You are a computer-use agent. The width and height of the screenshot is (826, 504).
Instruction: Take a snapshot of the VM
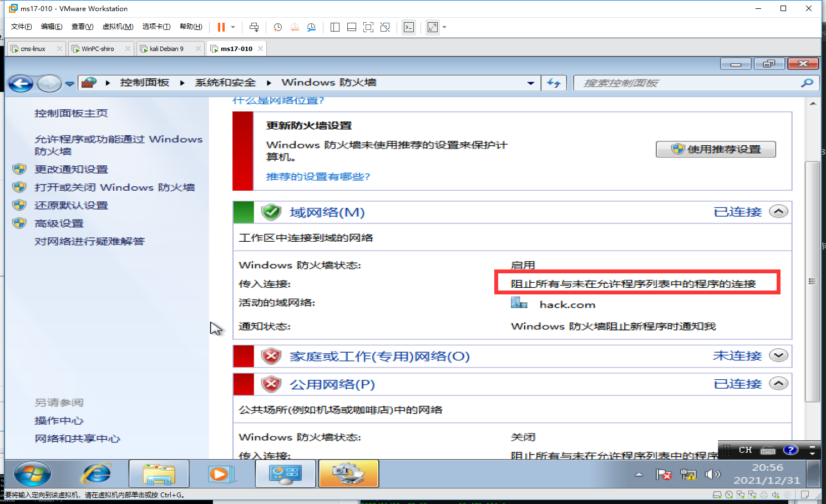278,27
